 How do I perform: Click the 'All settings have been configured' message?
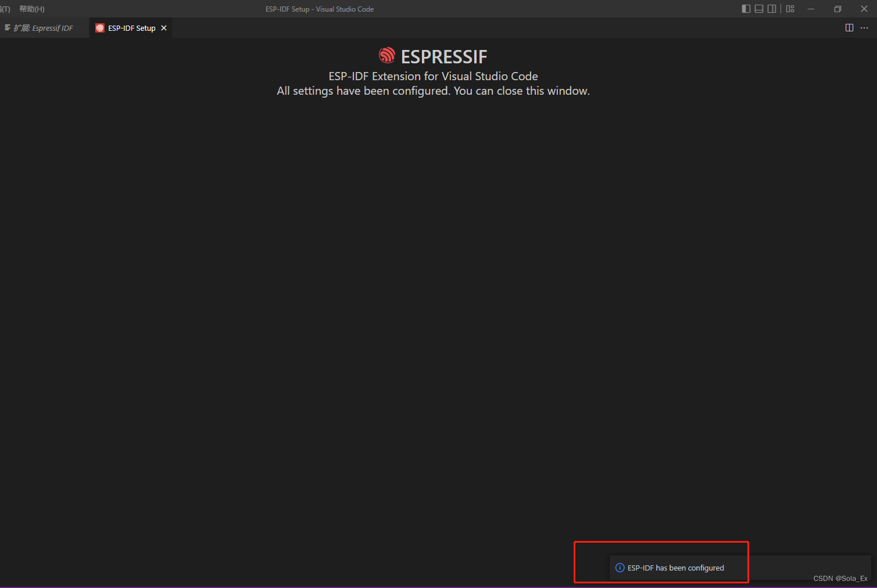coord(433,91)
